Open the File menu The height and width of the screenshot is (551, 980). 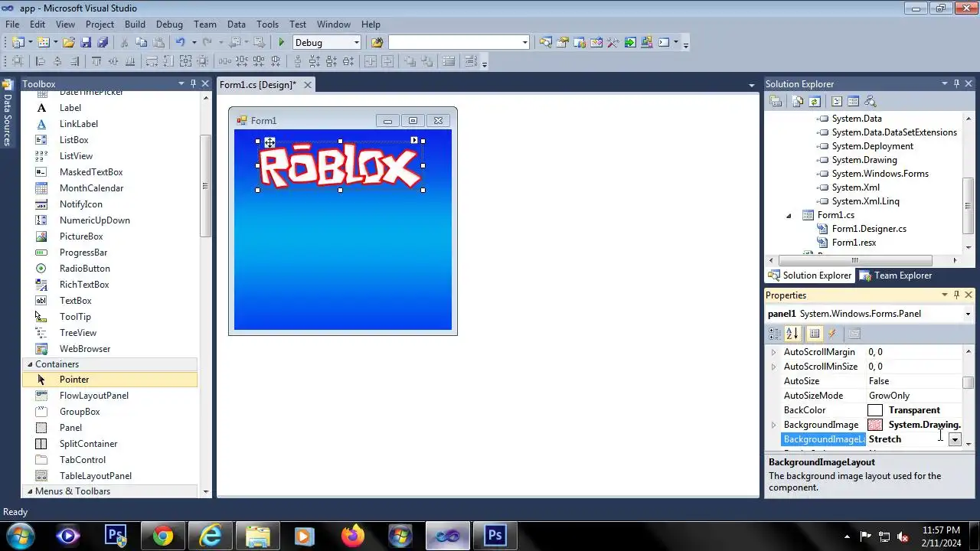coord(12,24)
